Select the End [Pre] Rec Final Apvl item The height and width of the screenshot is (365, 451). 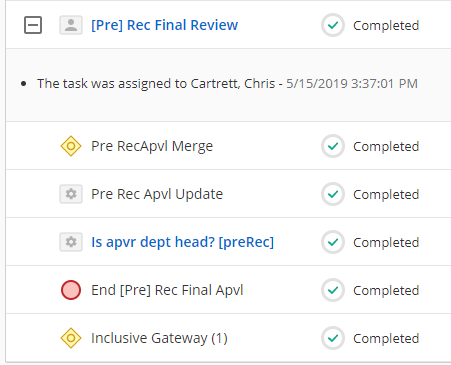coord(167,290)
